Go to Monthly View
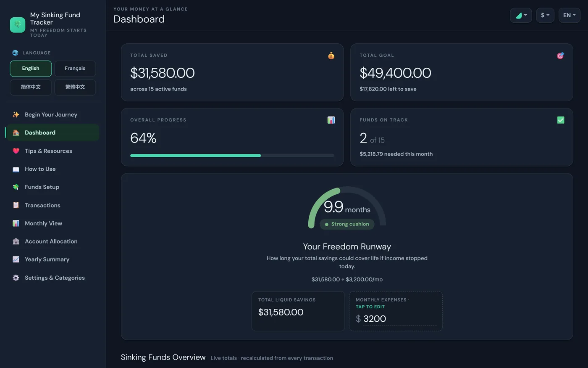 tap(52, 223)
